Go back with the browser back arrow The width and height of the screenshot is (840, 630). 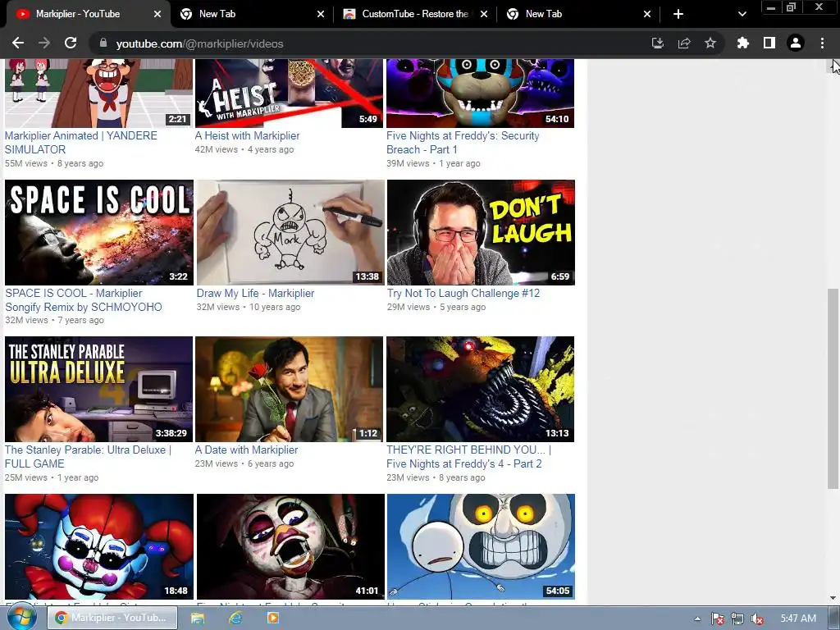18,43
